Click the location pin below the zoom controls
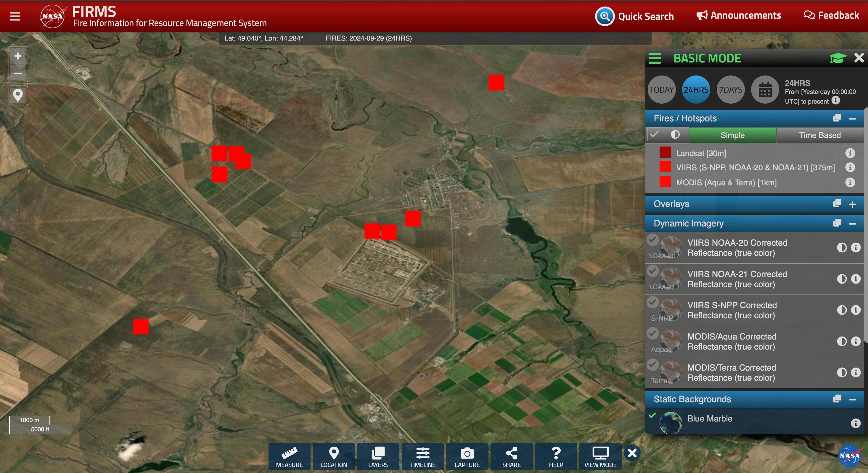The height and width of the screenshot is (473, 868). (18, 95)
